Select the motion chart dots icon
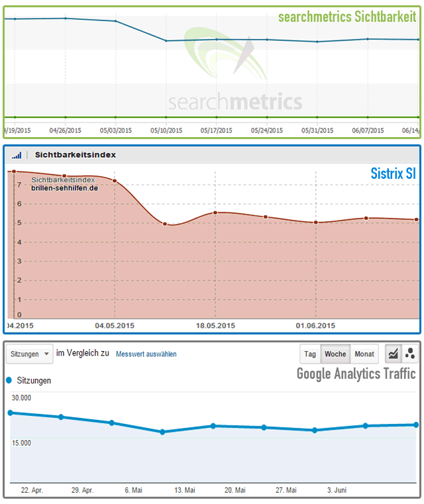The width and height of the screenshot is (424, 504). pyautogui.click(x=410, y=354)
